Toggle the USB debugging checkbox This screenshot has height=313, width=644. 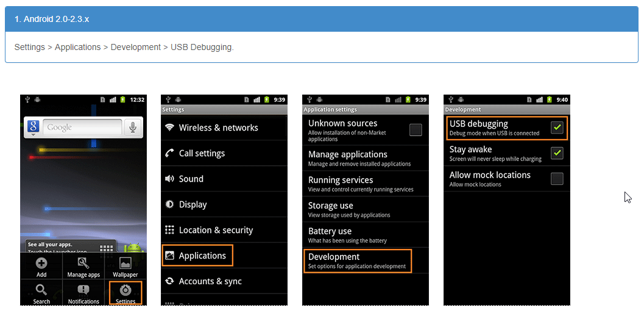[557, 128]
